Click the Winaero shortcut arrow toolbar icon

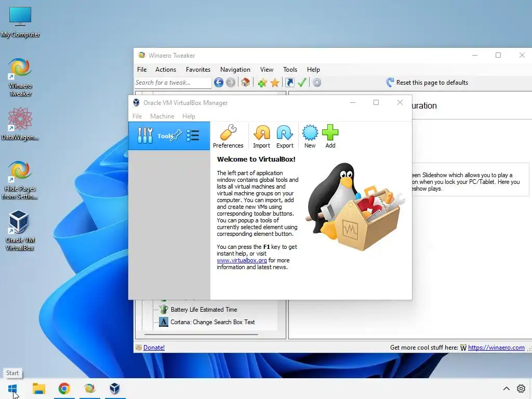(x=289, y=83)
